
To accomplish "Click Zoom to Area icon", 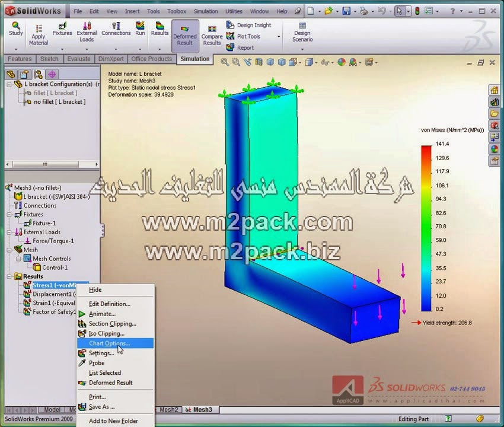I will (236, 62).
